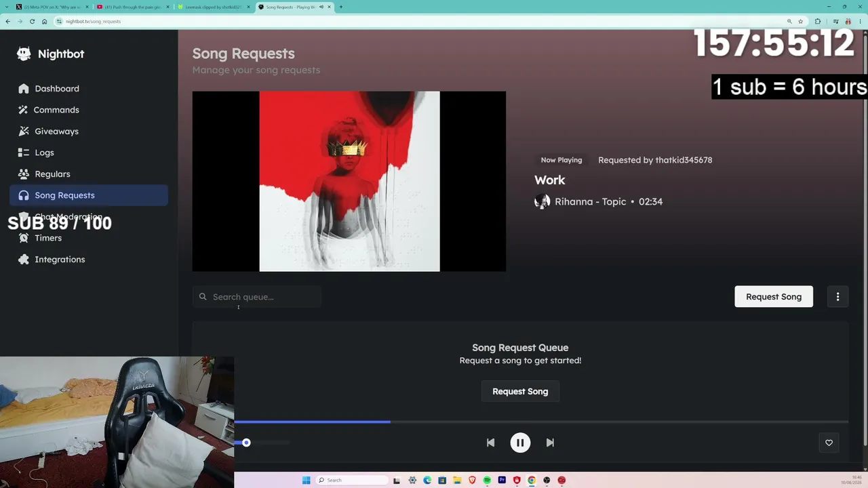Open the Chrome three-dot menu
Viewport: 868px width, 488px height.
[x=860, y=21]
